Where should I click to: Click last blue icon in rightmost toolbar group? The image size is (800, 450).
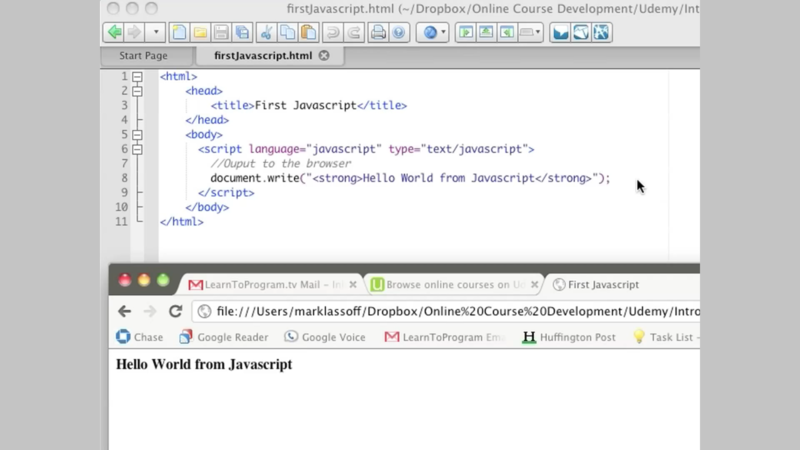601,32
